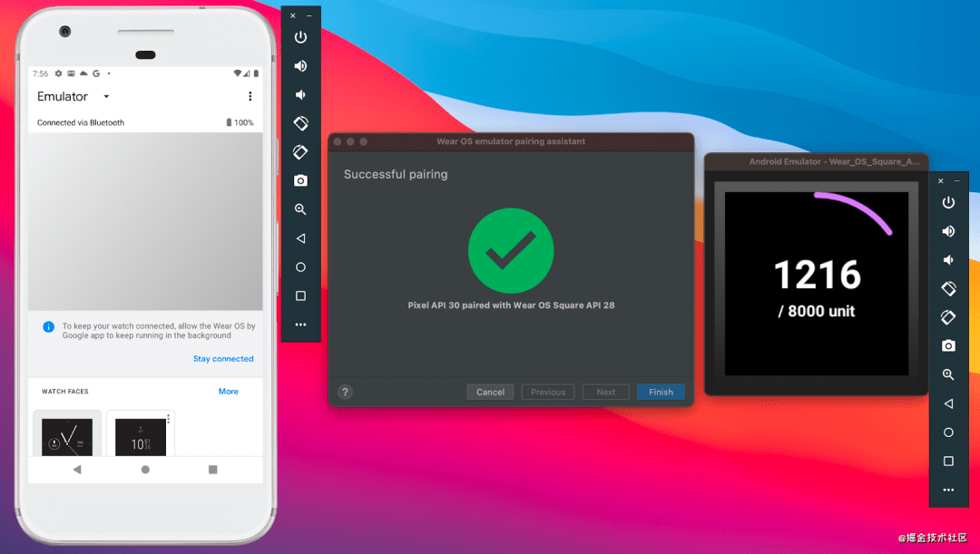Expand extended controls on phone emulator toolbar
The image size is (980, 554).
[299, 325]
